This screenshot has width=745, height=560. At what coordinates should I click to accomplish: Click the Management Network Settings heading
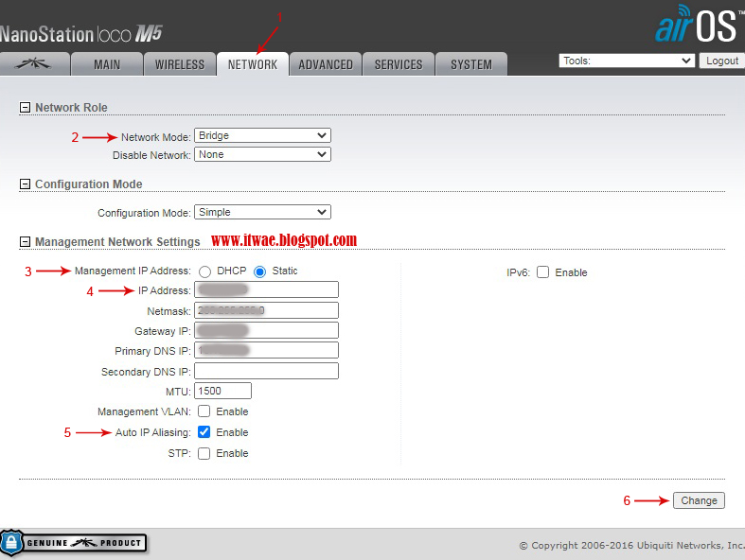[x=117, y=242]
